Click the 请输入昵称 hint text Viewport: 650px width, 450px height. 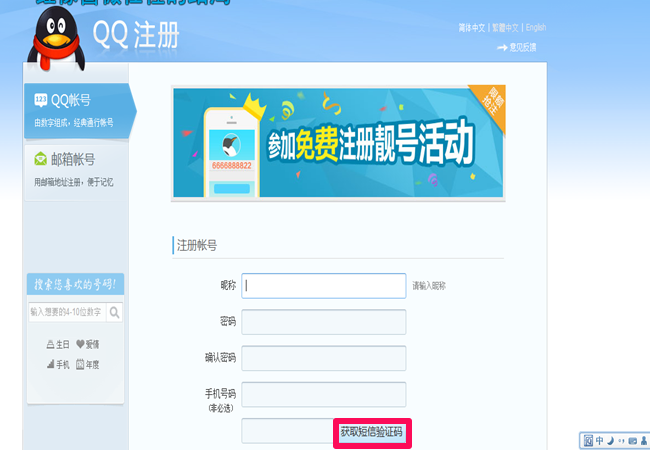429,286
